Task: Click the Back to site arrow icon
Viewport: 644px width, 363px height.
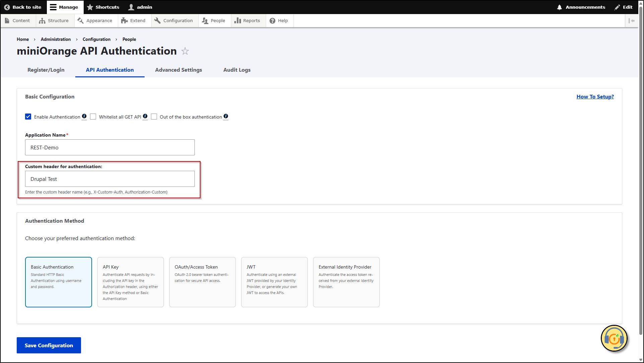Action: [x=7, y=7]
